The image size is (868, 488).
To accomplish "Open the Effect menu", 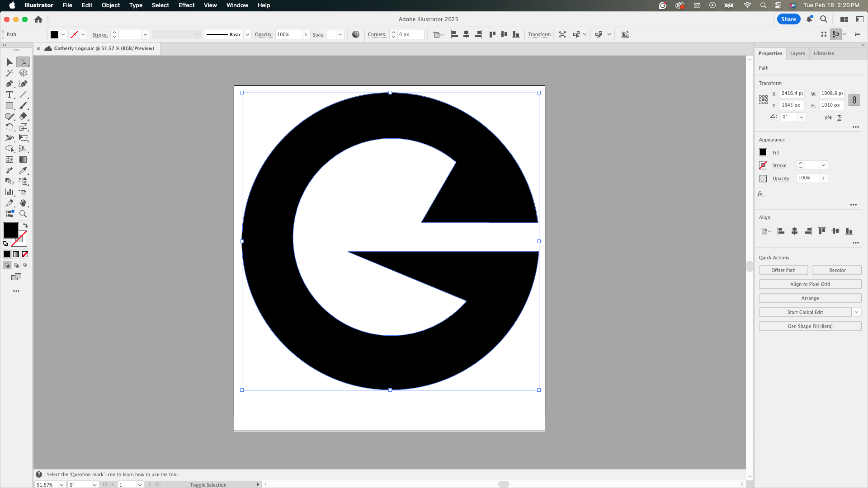I will pyautogui.click(x=186, y=5).
